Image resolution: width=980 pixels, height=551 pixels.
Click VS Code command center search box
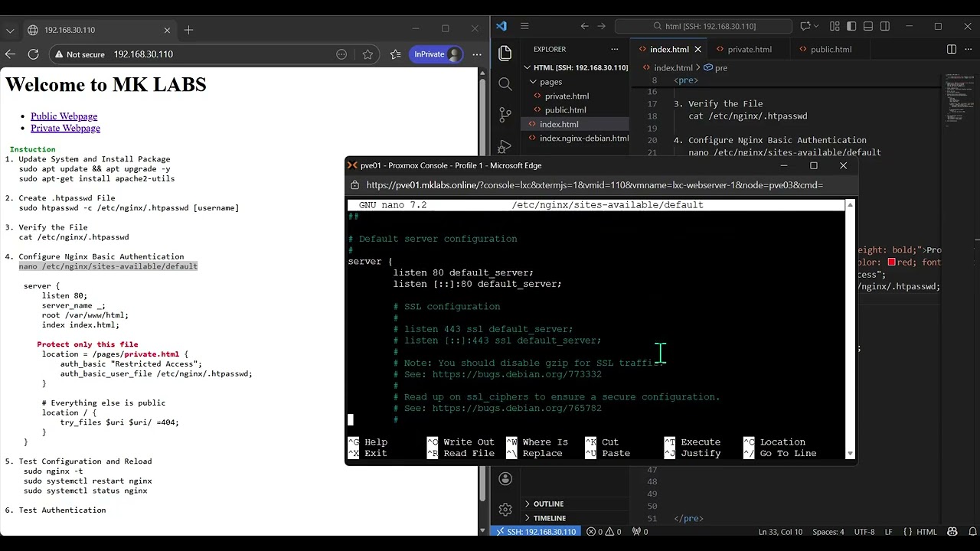pyautogui.click(x=704, y=26)
